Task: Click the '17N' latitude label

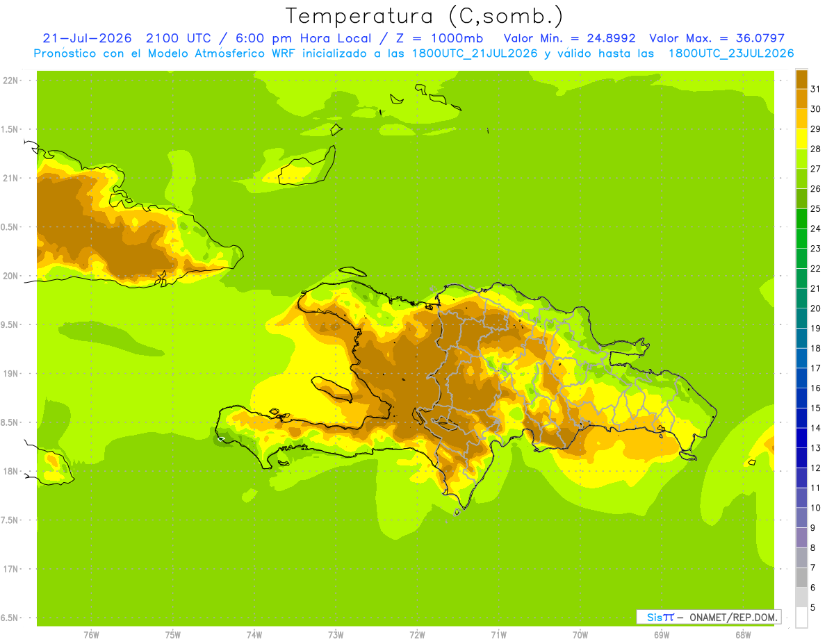Action: tap(10, 569)
